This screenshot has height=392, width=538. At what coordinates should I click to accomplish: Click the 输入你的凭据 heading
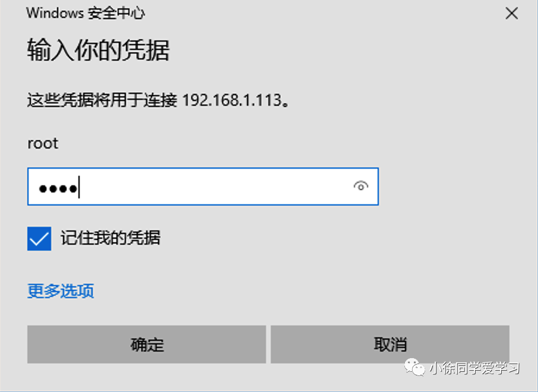click(x=99, y=50)
